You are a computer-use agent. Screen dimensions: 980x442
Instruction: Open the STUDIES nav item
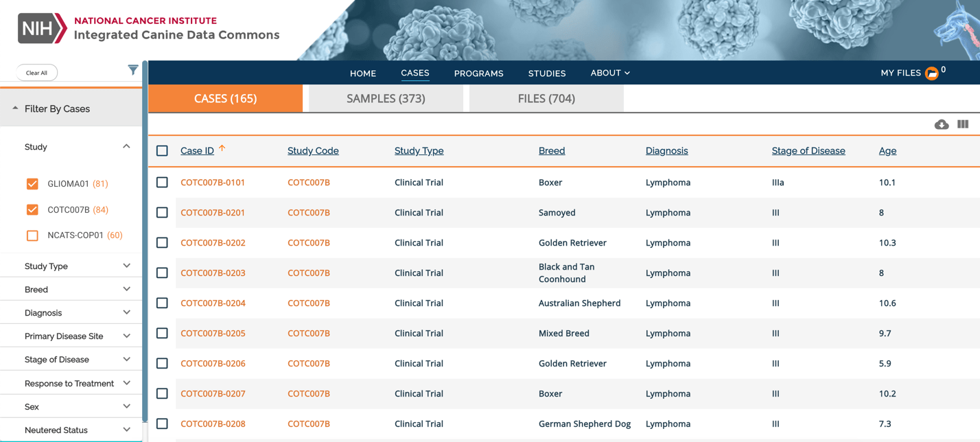pos(547,73)
